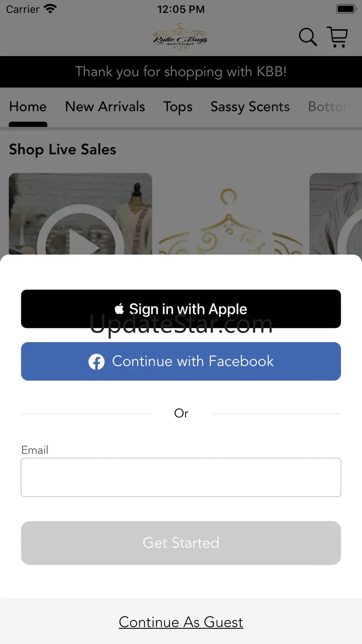Tap the Thank you for shopping banner
The image size is (362, 644).
pos(181,72)
